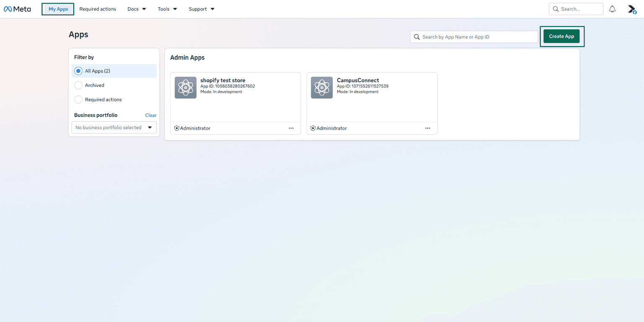Click App ID 1071552611527539
The image size is (644, 322).
(x=363, y=86)
